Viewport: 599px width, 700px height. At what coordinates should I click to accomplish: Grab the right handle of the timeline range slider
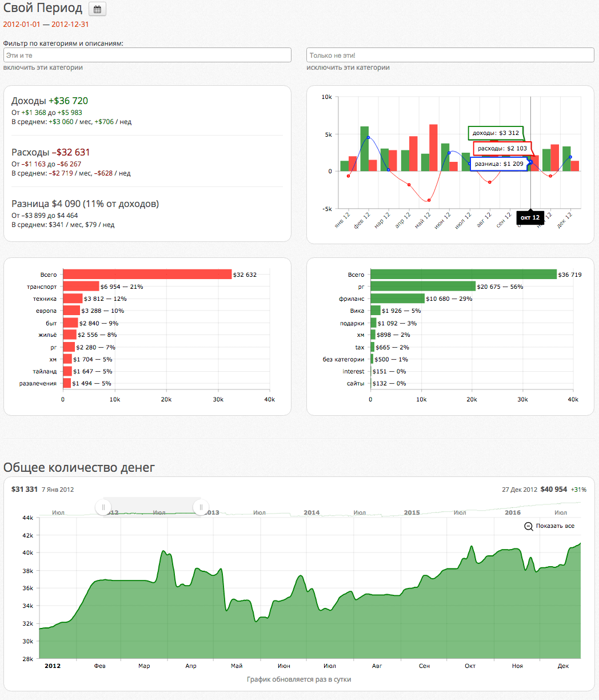click(201, 507)
